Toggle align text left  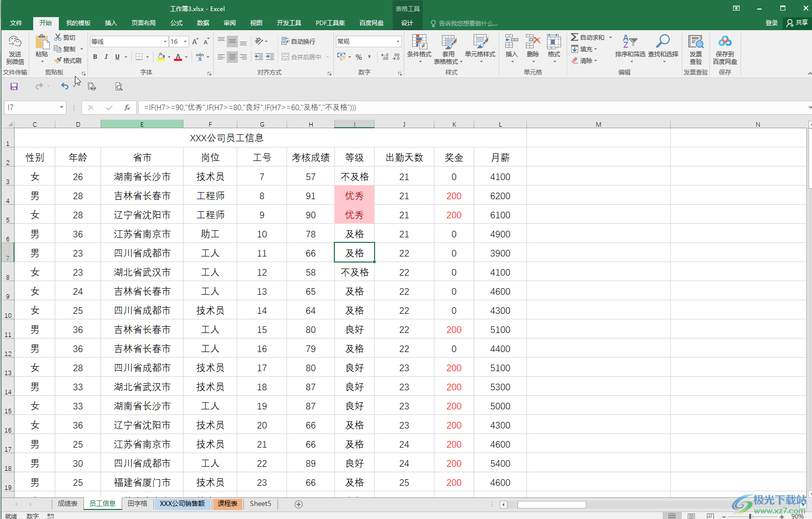(x=221, y=57)
